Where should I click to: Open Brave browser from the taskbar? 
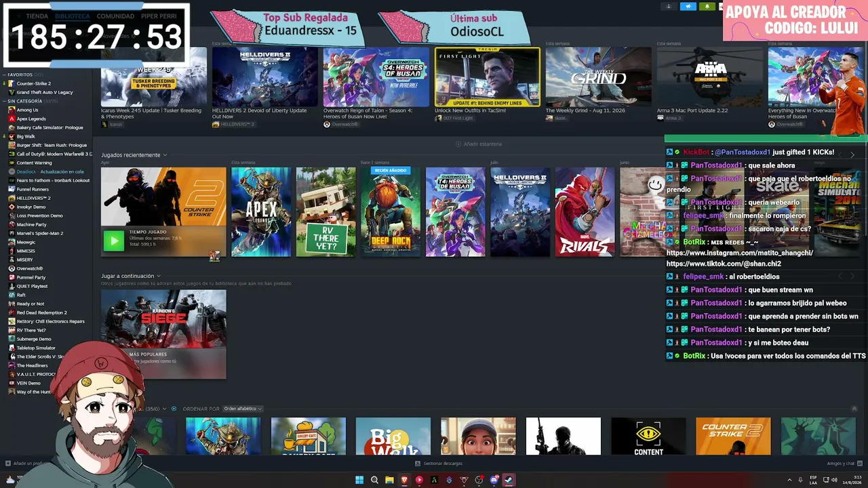click(404, 480)
